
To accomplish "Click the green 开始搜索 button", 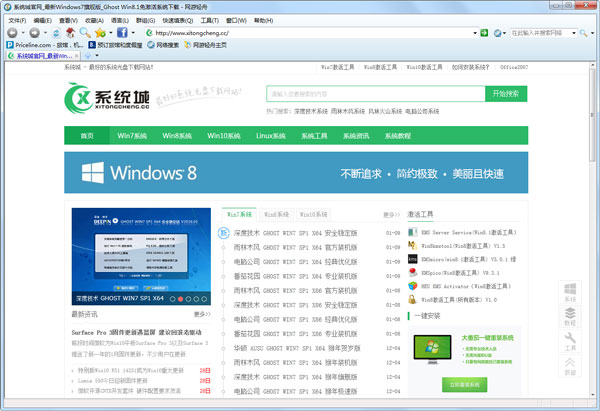I will click(x=506, y=94).
